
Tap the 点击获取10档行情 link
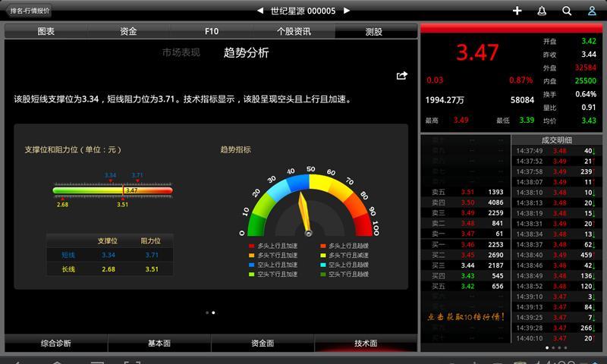[466, 317]
